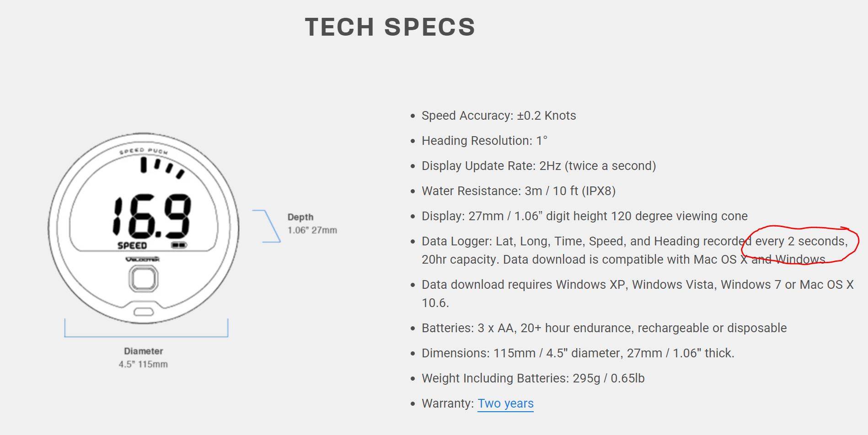Click the Two years warranty link
The image size is (868, 435).
505,403
